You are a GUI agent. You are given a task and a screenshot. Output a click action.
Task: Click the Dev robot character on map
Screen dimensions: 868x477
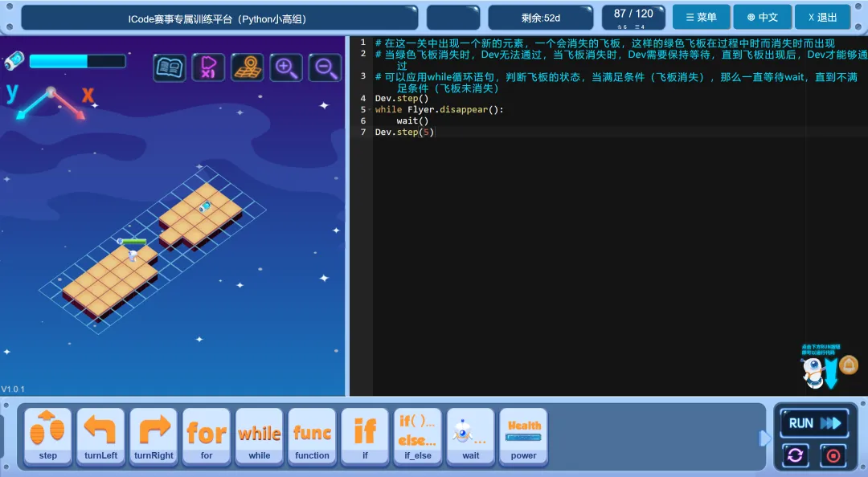tap(133, 255)
